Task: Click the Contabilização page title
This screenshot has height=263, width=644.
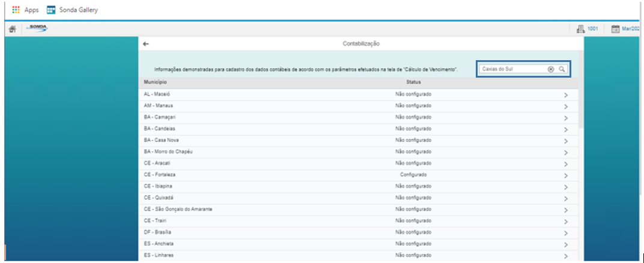Action: tap(361, 43)
